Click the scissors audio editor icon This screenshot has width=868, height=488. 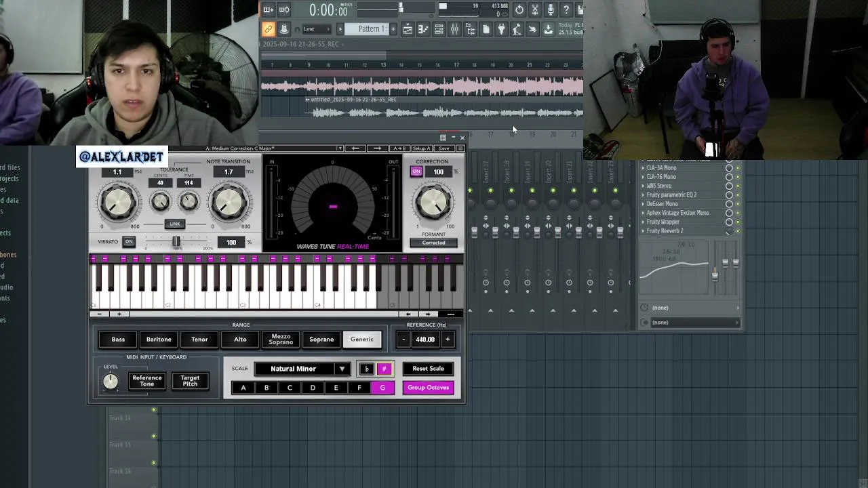[535, 9]
